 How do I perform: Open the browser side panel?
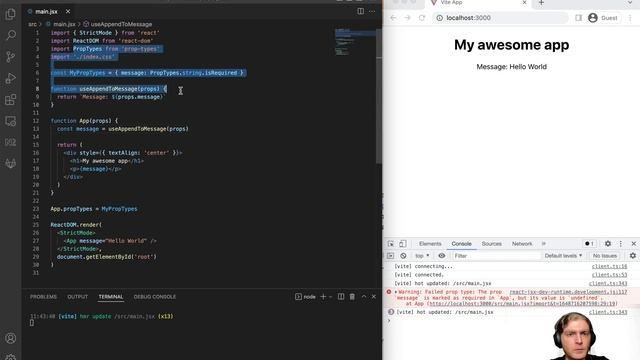pyautogui.click(x=578, y=18)
